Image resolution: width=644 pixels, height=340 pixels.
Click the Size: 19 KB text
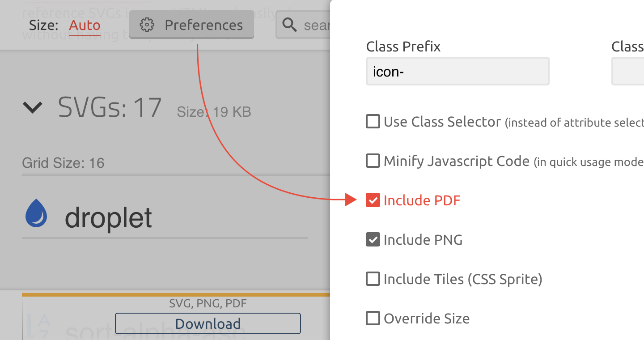point(214,112)
